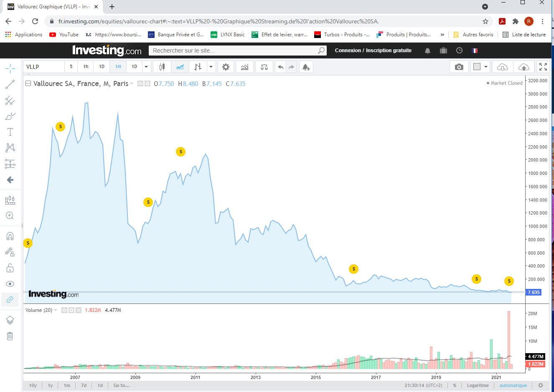Toggle lock all drawing tools
Image resolution: width=554 pixels, height=392 pixels.
point(10,268)
